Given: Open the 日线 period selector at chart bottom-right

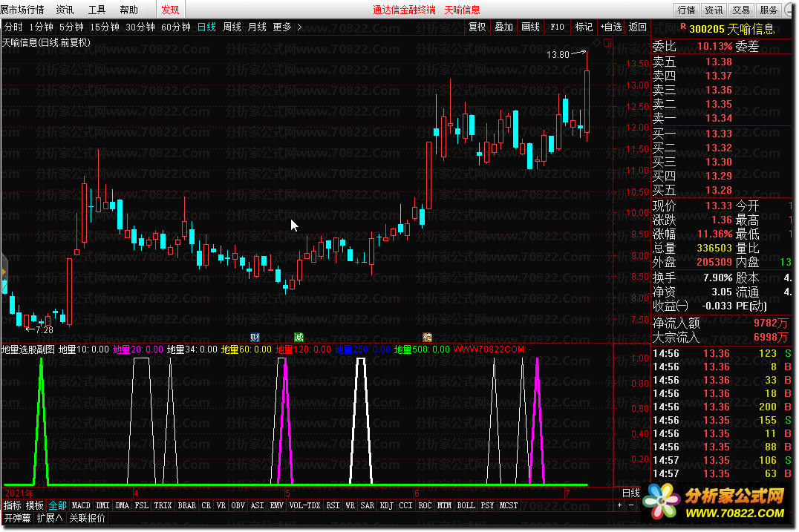Looking at the screenshot, I should point(631,493).
